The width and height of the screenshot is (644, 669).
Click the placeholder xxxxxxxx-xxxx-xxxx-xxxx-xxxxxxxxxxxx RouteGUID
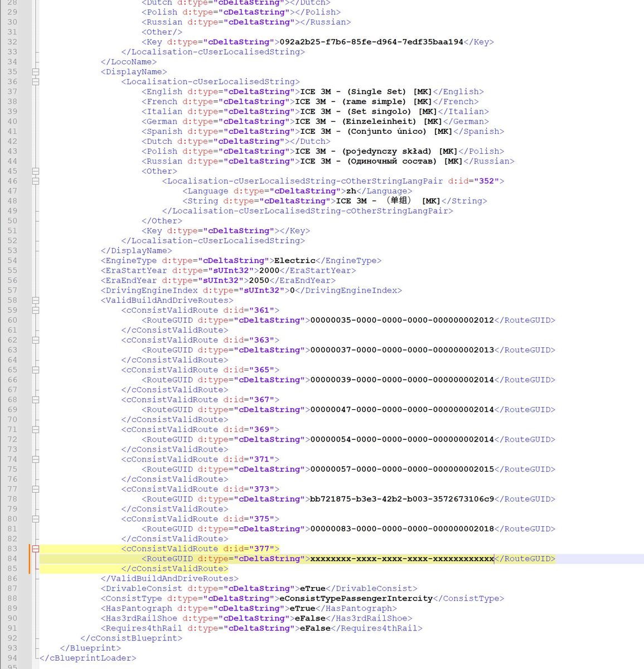(x=402, y=559)
